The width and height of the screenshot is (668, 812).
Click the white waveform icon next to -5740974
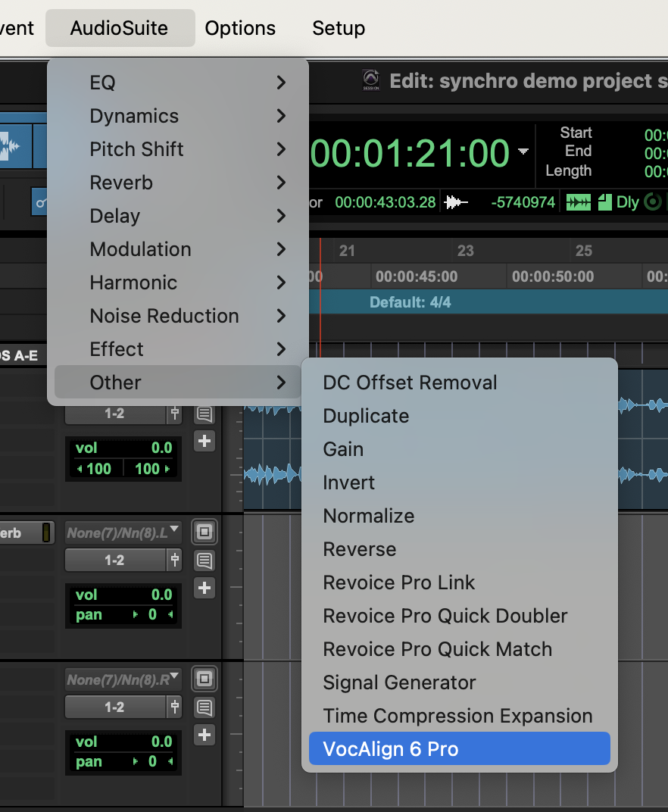coord(456,202)
